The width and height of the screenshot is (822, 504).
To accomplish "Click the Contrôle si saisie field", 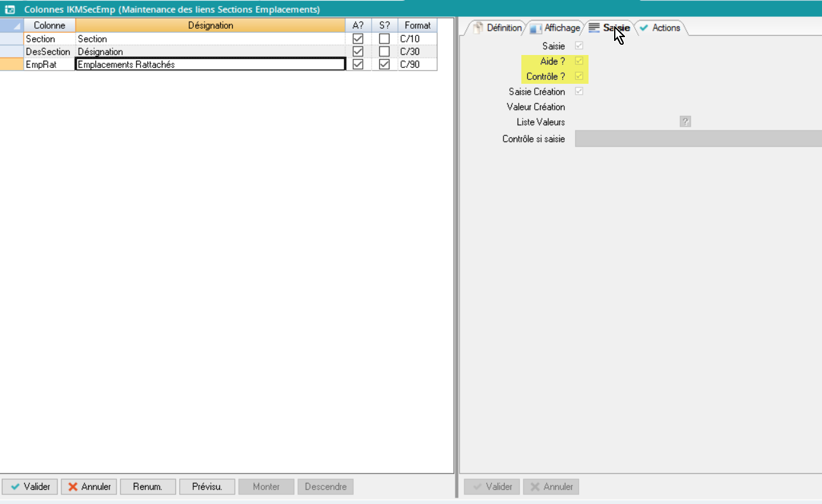I will pos(697,139).
